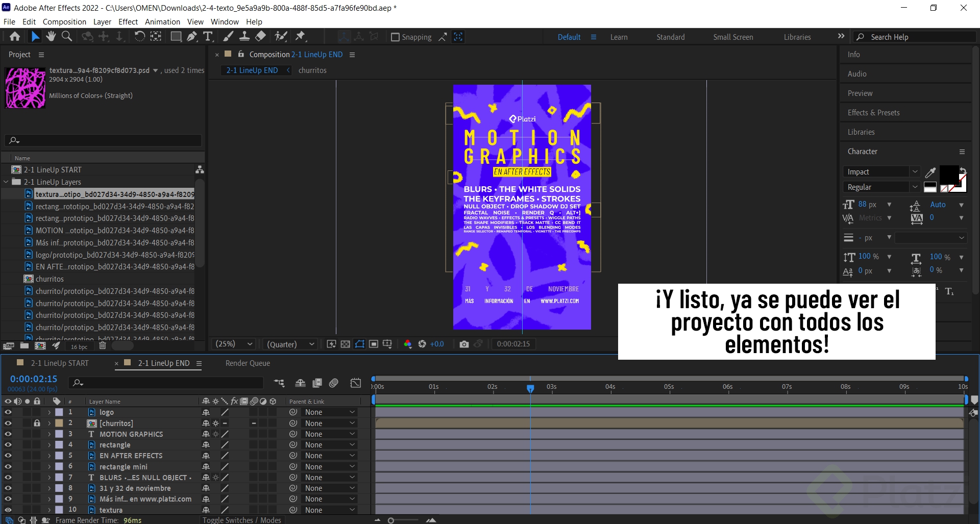Open the Quarter resolution dropdown

coord(289,344)
